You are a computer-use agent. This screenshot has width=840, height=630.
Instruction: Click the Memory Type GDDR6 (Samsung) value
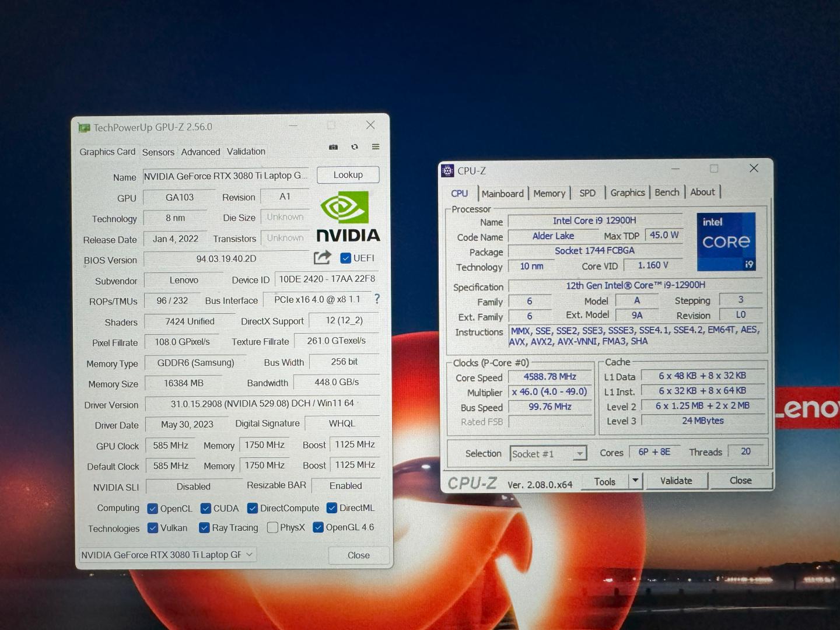(195, 363)
